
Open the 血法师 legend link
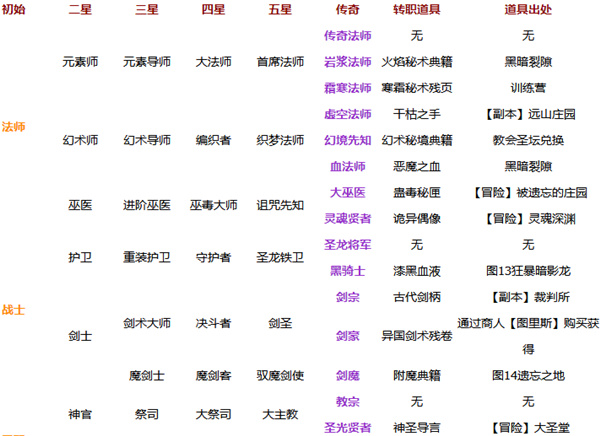[x=348, y=166]
